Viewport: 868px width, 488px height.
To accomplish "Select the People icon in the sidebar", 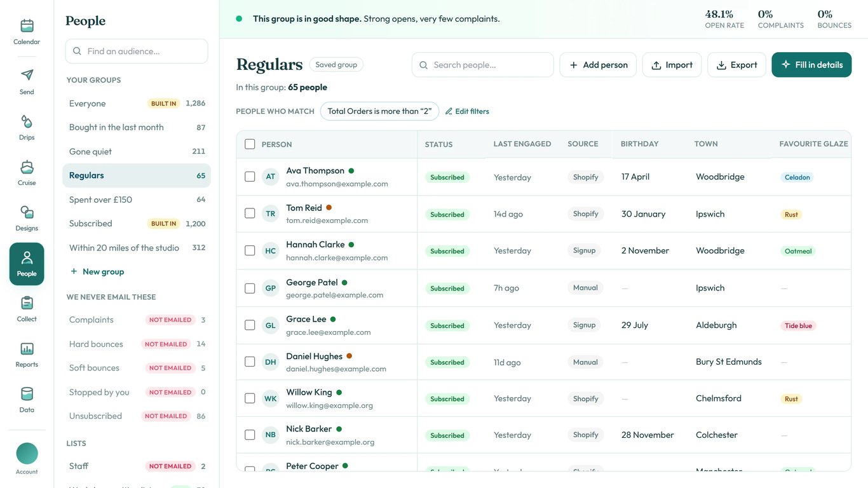I will point(27,264).
